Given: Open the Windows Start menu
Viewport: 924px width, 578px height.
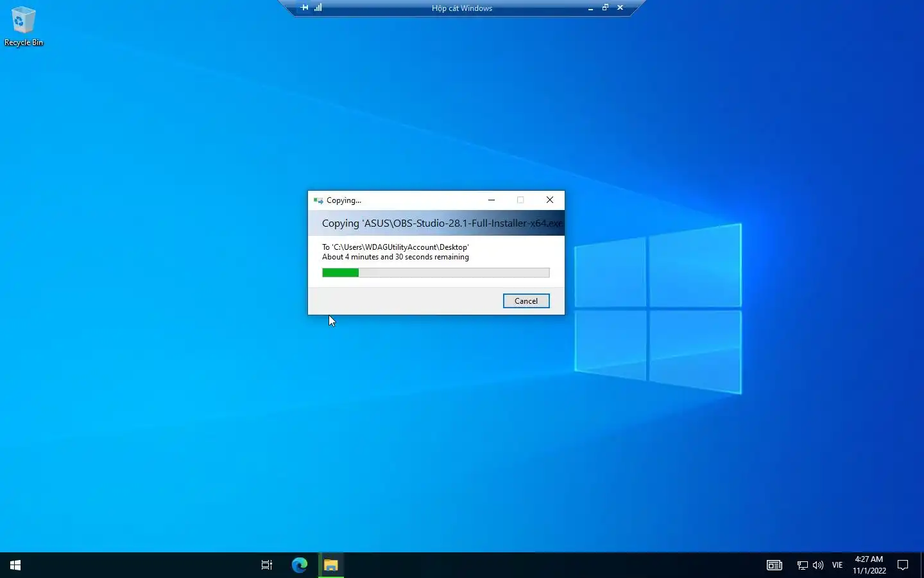Looking at the screenshot, I should point(15,565).
